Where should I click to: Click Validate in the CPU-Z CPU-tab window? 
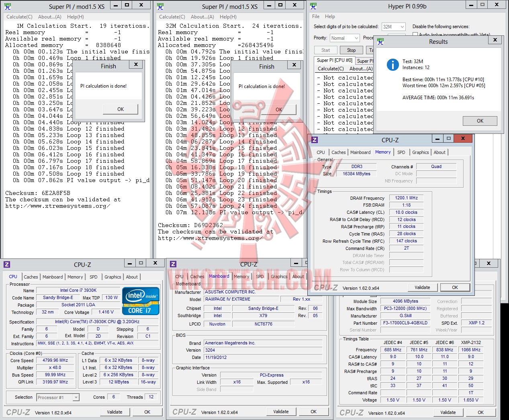click(114, 412)
